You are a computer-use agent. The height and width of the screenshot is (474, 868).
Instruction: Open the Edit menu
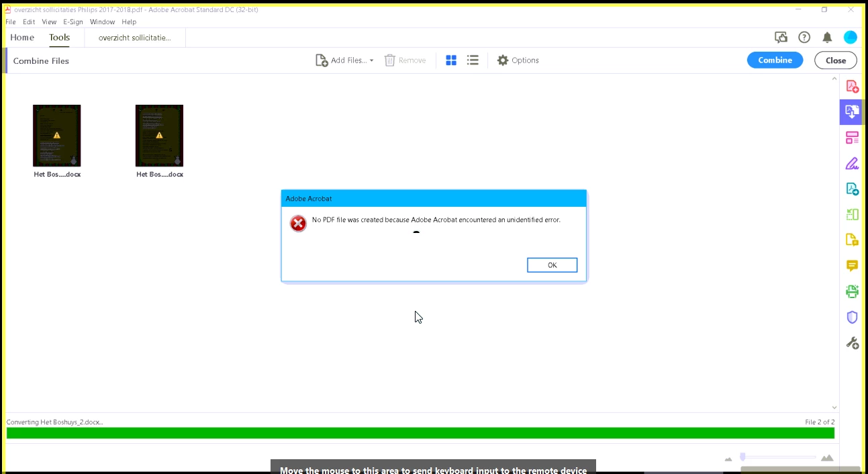(29, 22)
